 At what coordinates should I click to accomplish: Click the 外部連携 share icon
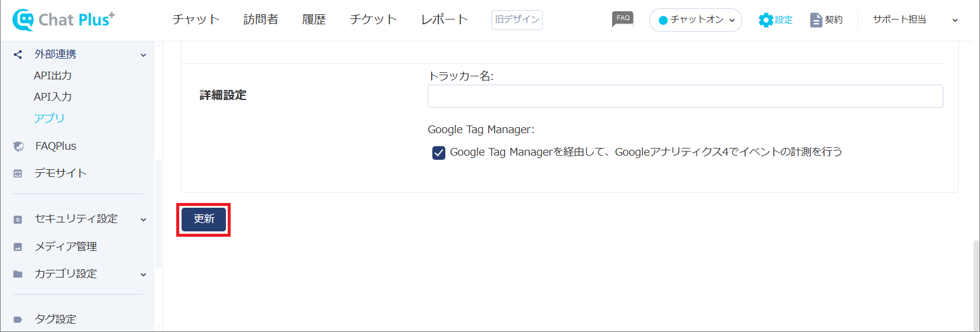pos(18,54)
